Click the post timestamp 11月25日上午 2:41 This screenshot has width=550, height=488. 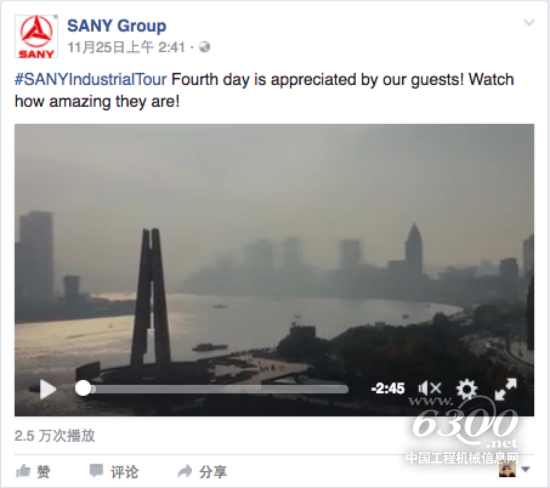(126, 47)
